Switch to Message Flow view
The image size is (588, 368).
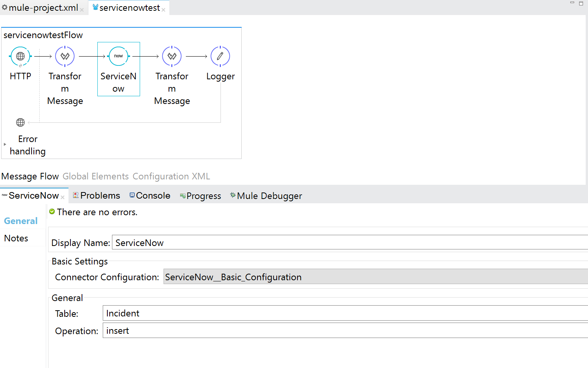pos(30,176)
